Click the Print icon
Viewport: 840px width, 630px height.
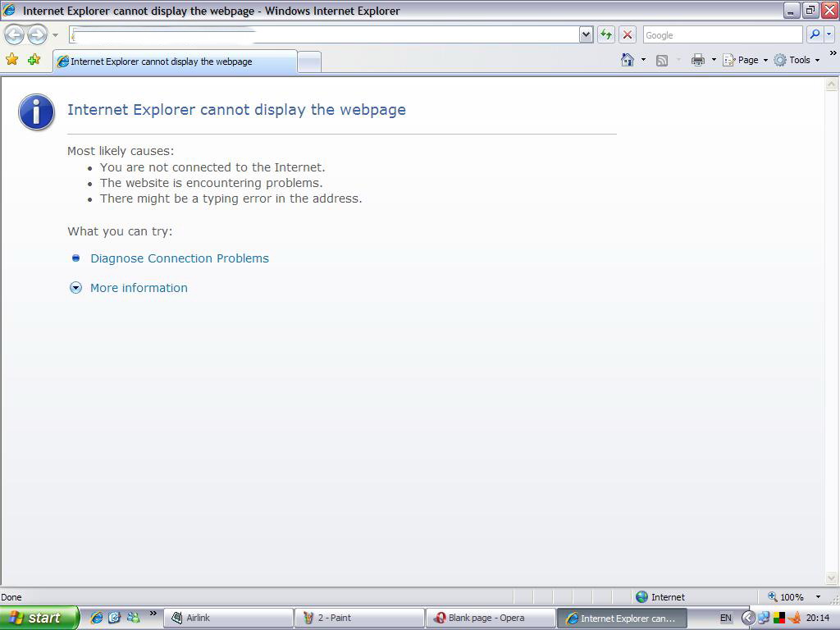point(697,60)
